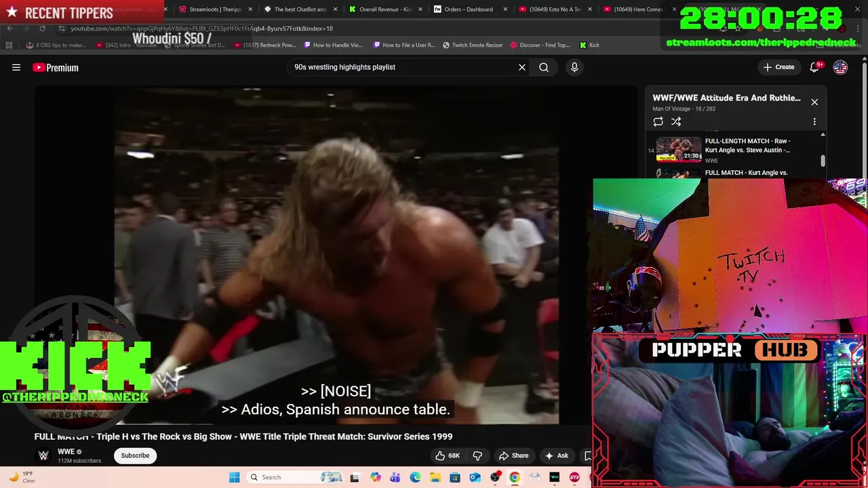The height and width of the screenshot is (488, 868).
Task: Open WWF/WWE Attitude Era playlist title
Action: [726, 98]
